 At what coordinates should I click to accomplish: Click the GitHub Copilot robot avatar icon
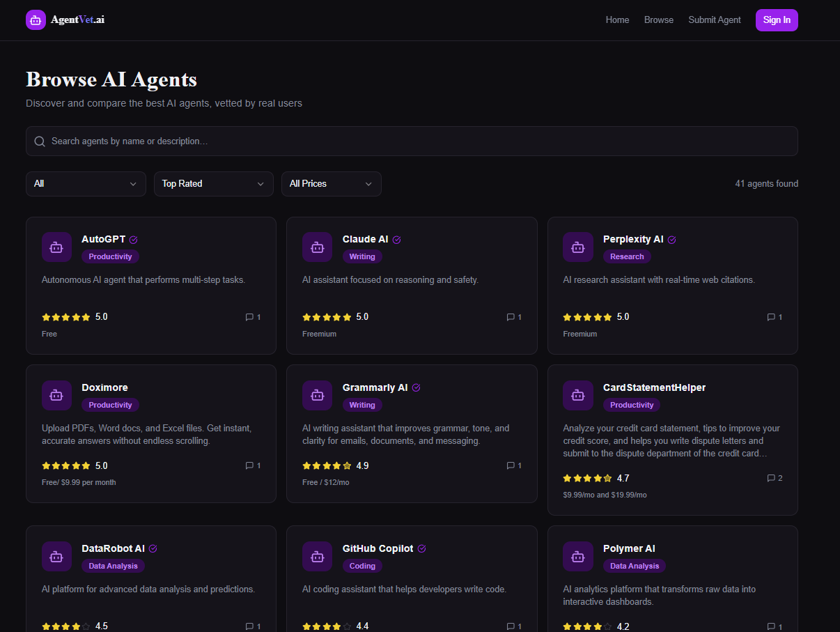pos(317,556)
